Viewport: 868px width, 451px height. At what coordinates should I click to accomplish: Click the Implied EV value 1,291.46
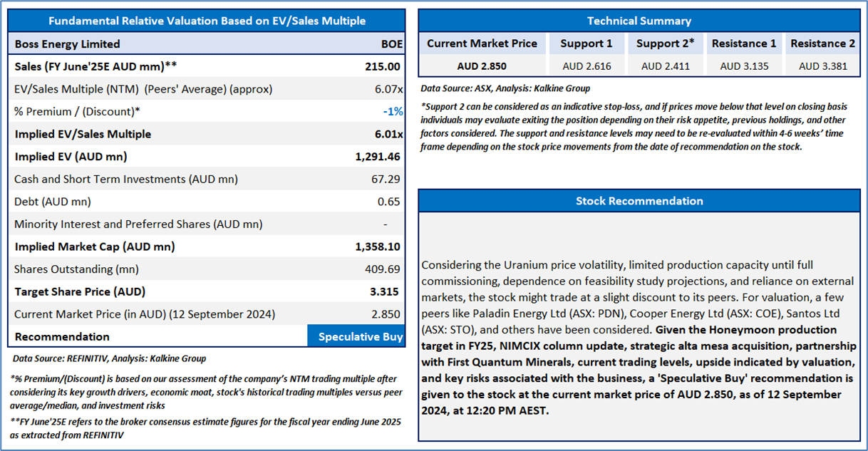(x=377, y=157)
